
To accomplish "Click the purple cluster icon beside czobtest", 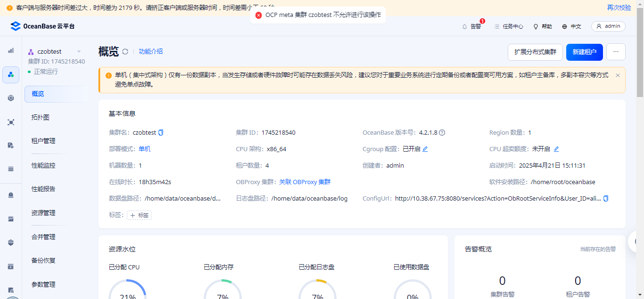I will [31, 52].
